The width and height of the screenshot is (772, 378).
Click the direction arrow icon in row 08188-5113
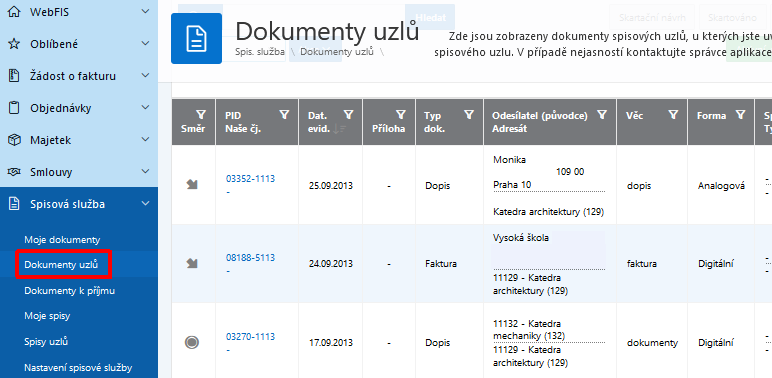click(192, 263)
